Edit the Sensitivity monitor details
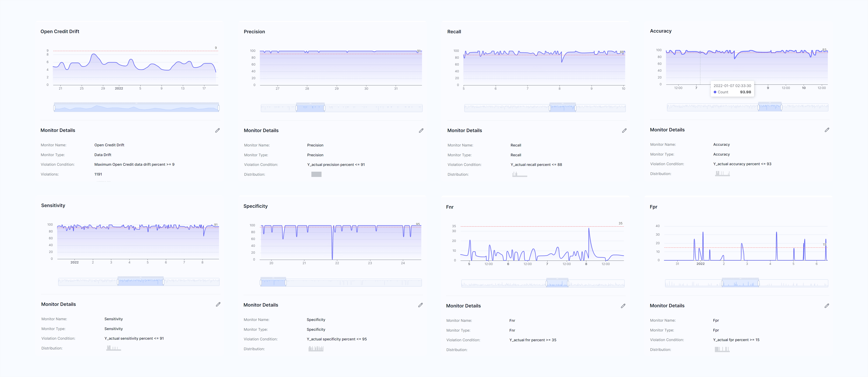 [218, 304]
